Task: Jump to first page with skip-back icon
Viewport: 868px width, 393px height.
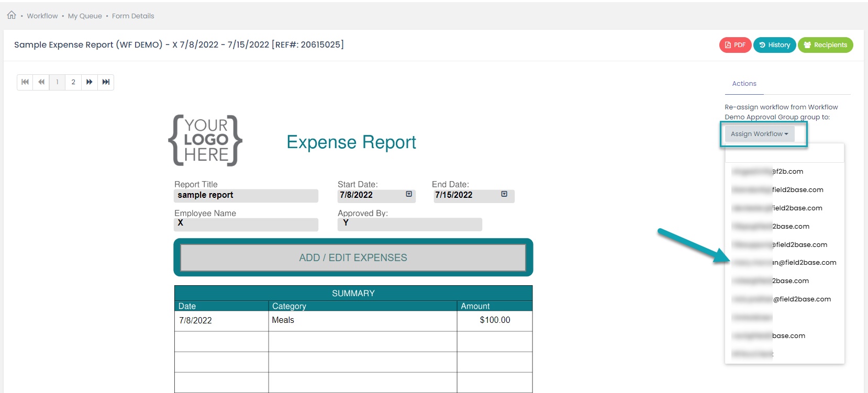Action: 25,82
